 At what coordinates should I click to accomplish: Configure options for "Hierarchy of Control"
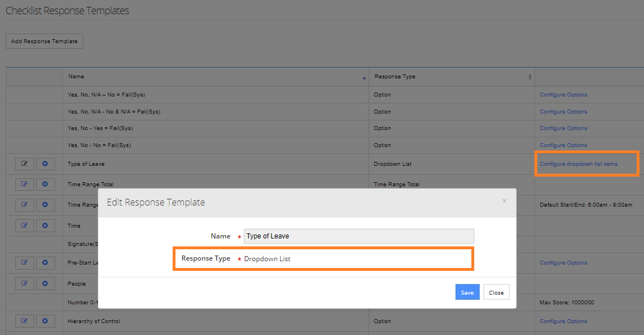pos(563,321)
